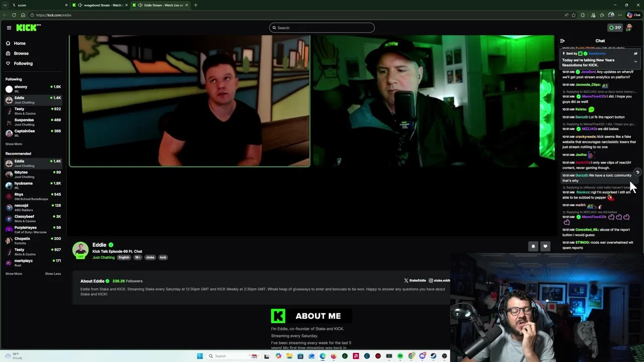Open browser tab list dropdown
The height and width of the screenshot is (362, 644).
5,5
